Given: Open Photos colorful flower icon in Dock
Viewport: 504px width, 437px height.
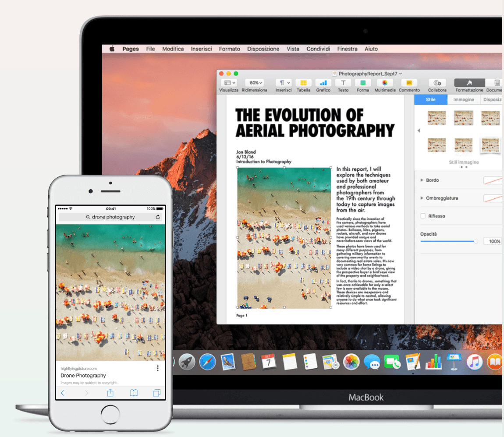Looking at the screenshot, I should coord(351,362).
